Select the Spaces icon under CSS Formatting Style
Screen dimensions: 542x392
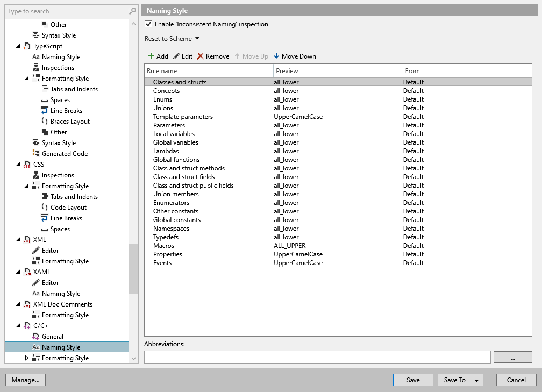point(45,229)
